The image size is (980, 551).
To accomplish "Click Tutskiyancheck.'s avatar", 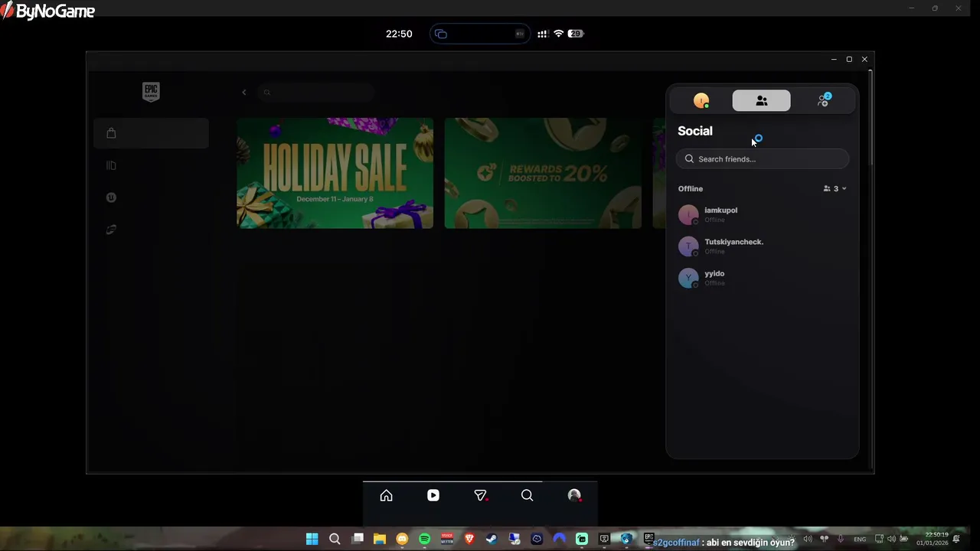I will pyautogui.click(x=688, y=246).
